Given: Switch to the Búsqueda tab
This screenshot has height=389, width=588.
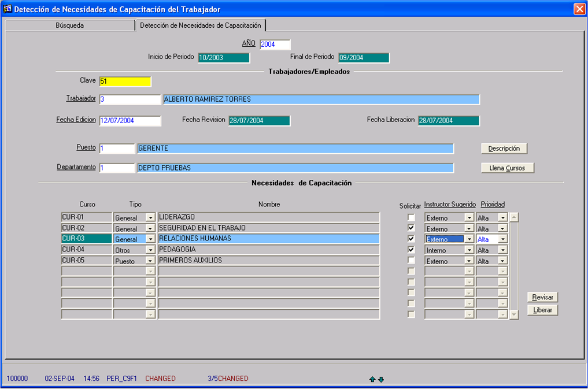Looking at the screenshot, I should tap(69, 25).
